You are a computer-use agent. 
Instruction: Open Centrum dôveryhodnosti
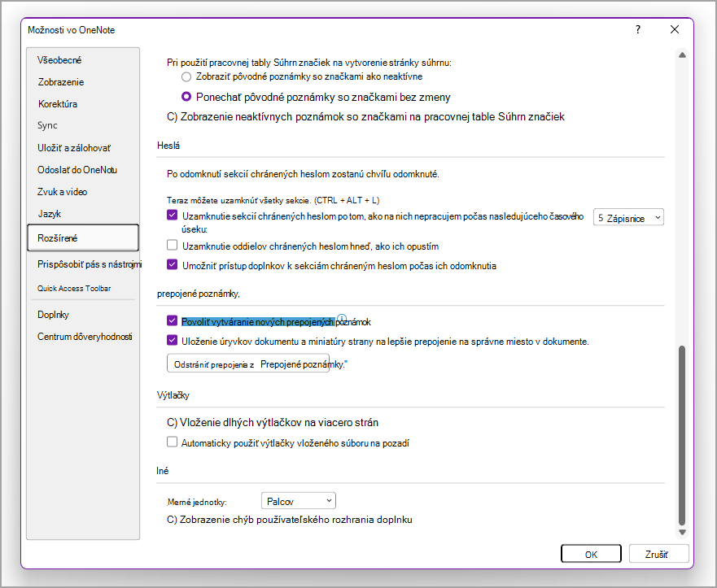(x=85, y=337)
